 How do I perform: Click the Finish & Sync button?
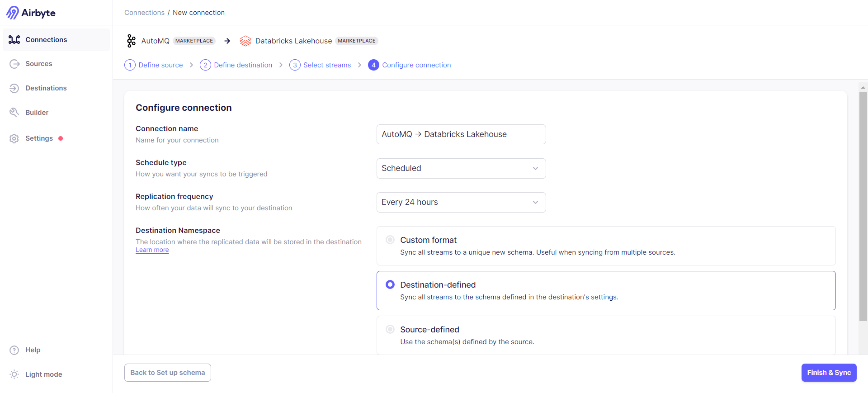tap(829, 373)
